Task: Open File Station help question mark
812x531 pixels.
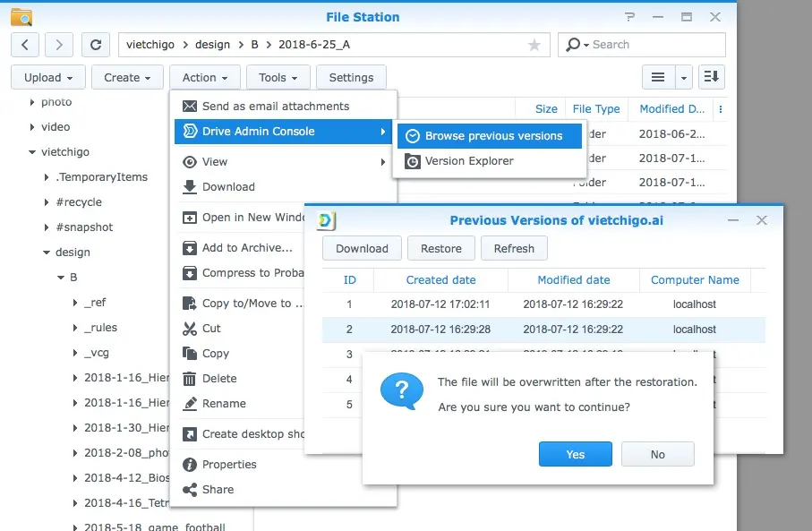Action: pos(629,17)
